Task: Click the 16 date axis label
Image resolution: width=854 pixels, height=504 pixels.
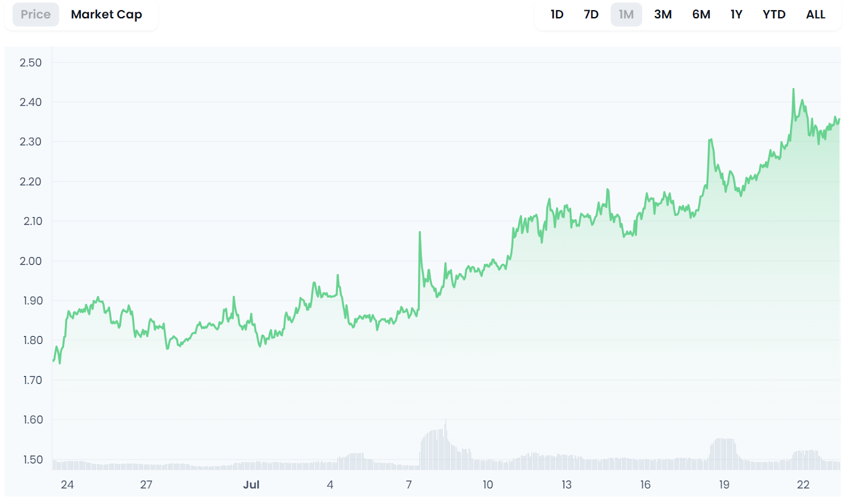Action: click(645, 484)
